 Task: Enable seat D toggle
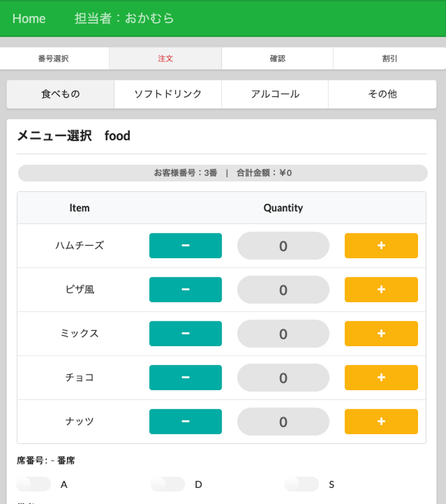click(168, 484)
